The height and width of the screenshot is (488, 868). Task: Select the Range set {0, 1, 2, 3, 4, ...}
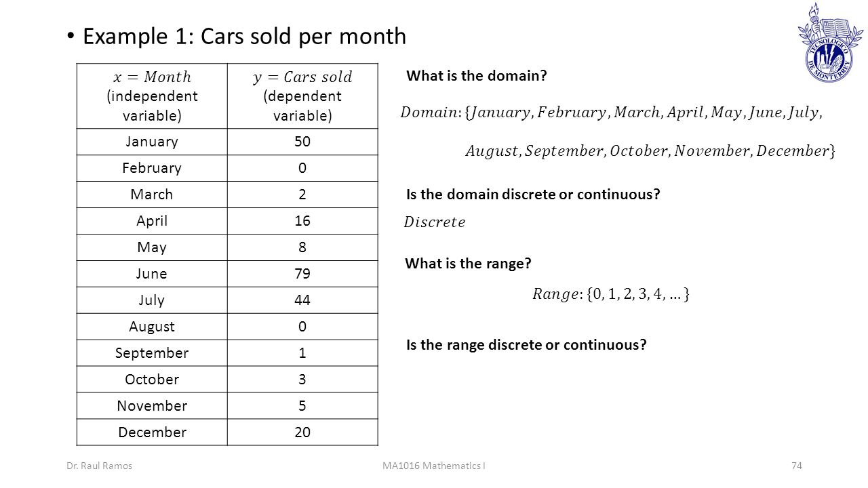(x=611, y=293)
